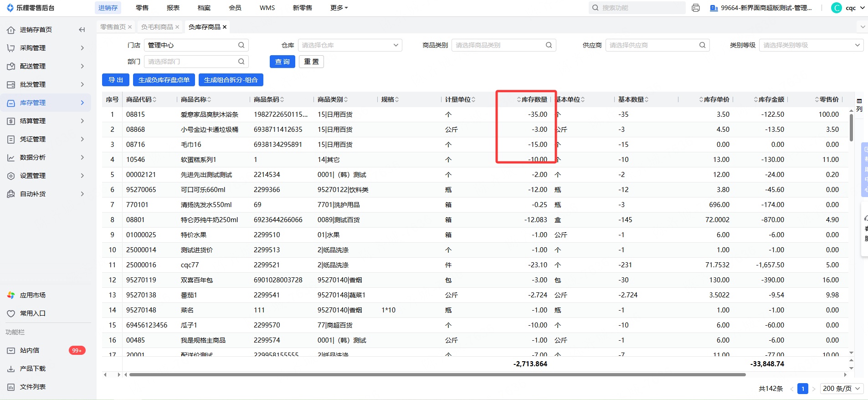This screenshot has height=400, width=868.
Task: Click the horizontal scrollbar under the table
Action: (x=437, y=375)
